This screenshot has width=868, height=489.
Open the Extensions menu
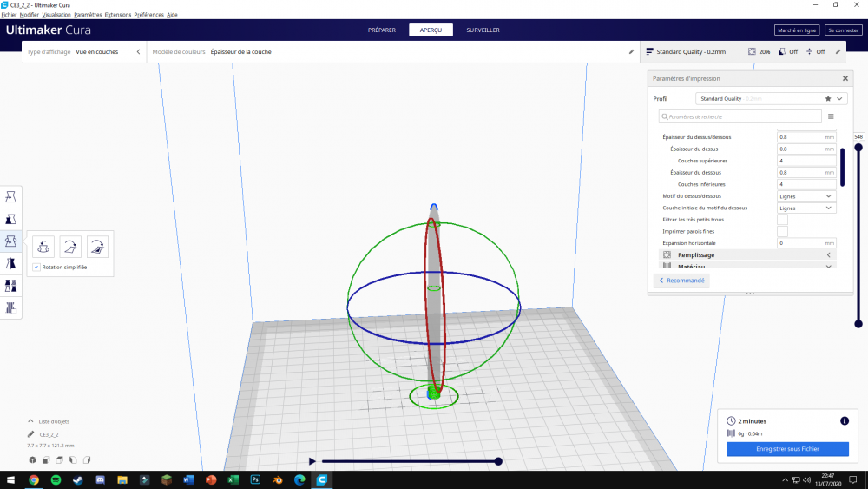(x=118, y=15)
